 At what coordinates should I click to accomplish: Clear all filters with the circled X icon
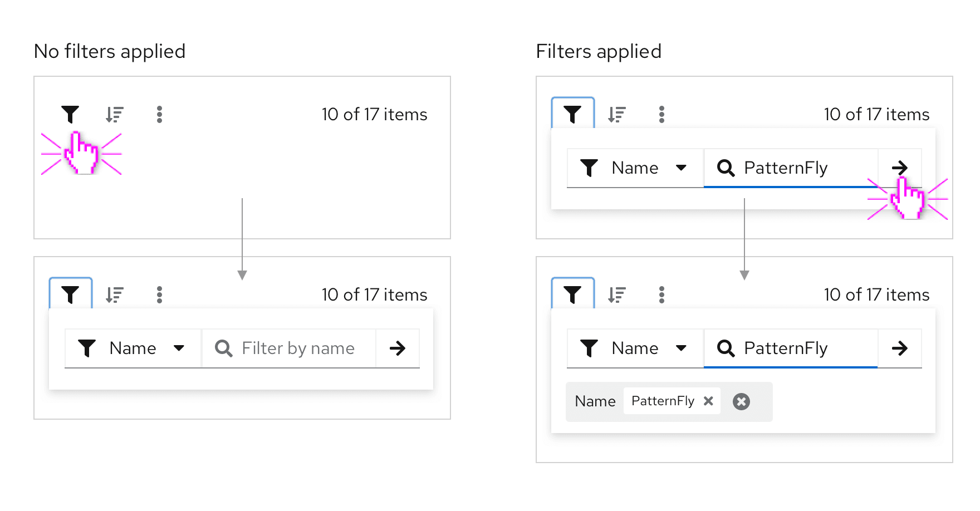[x=741, y=401]
